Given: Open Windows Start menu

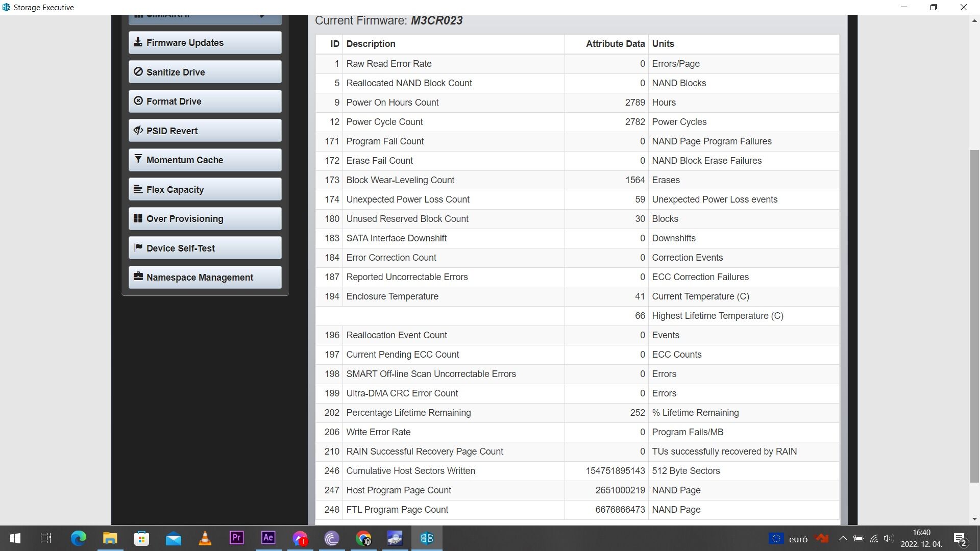Looking at the screenshot, I should pos(15,538).
